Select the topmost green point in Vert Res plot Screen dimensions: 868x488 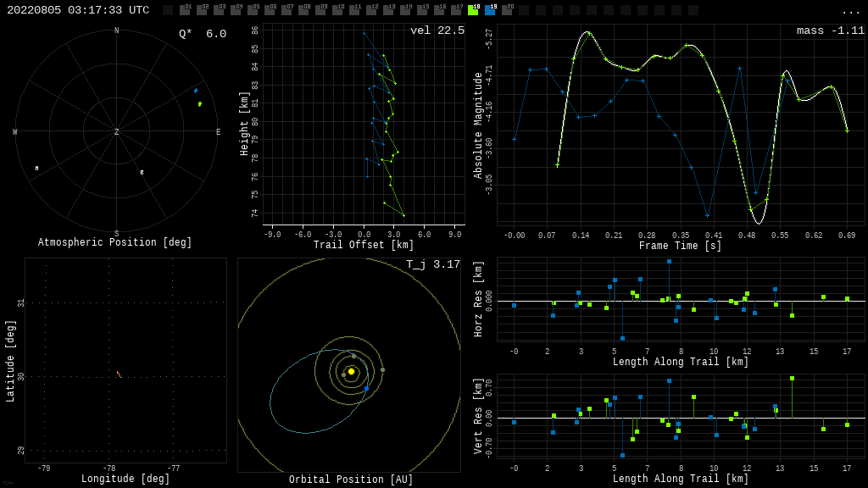[792, 379]
